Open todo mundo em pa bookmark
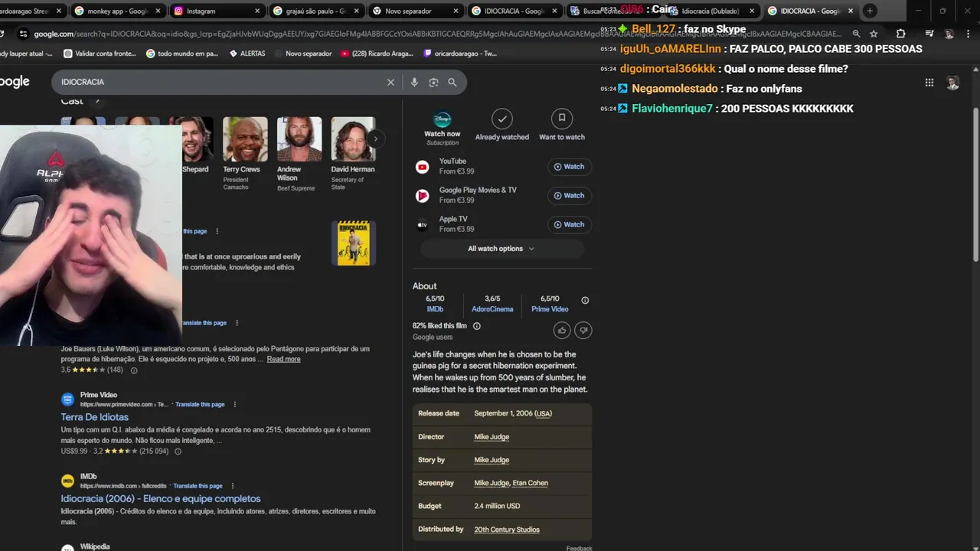 pyautogui.click(x=181, y=54)
